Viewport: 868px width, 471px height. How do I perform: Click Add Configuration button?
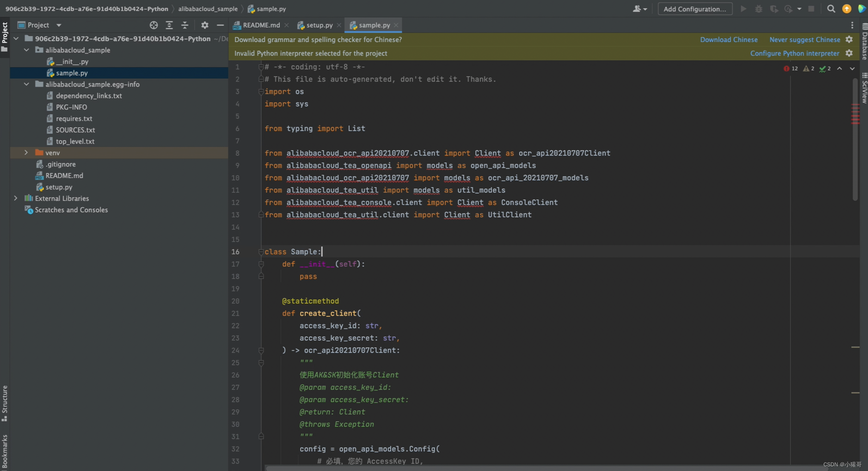(695, 8)
